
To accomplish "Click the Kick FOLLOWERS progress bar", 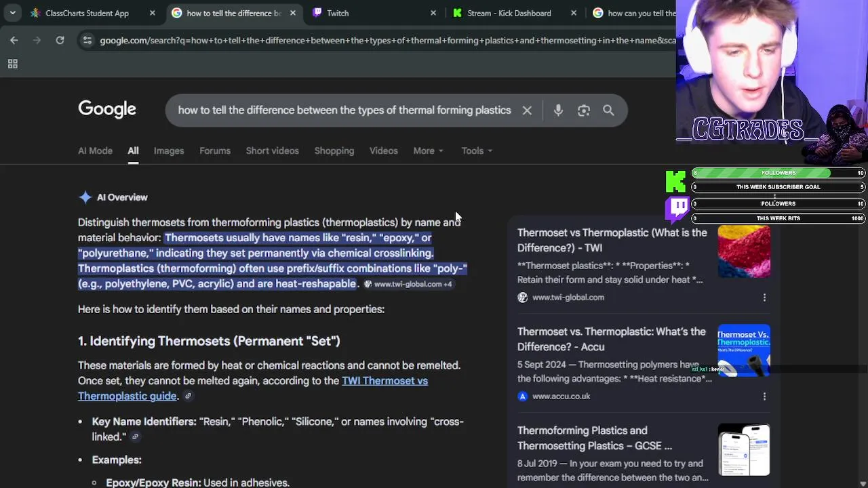I will coord(778,173).
